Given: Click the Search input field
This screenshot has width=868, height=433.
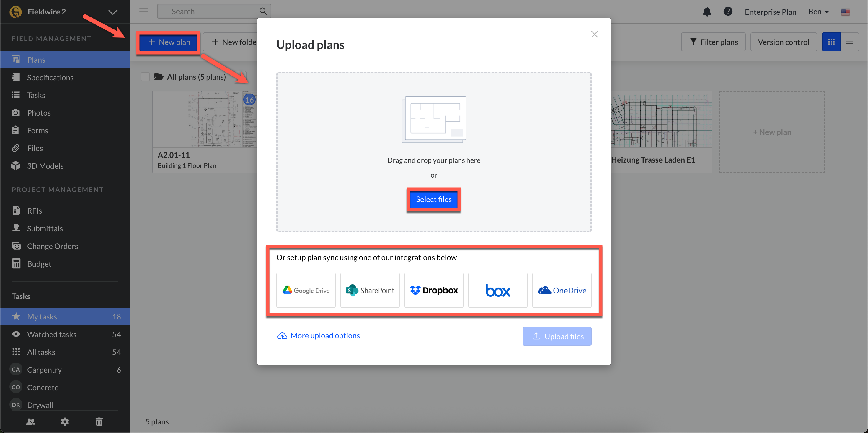Looking at the screenshot, I should (209, 12).
